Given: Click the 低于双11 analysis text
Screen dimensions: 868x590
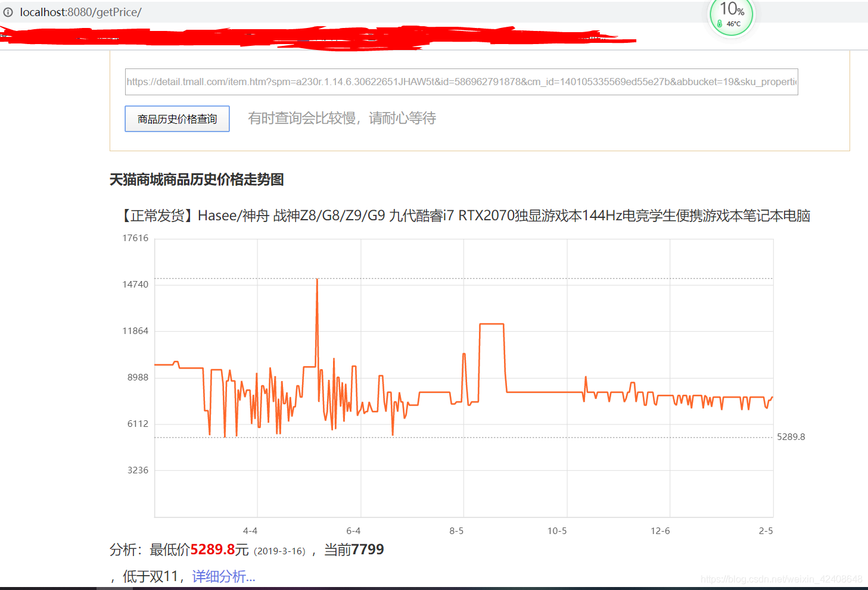Looking at the screenshot, I should [150, 576].
